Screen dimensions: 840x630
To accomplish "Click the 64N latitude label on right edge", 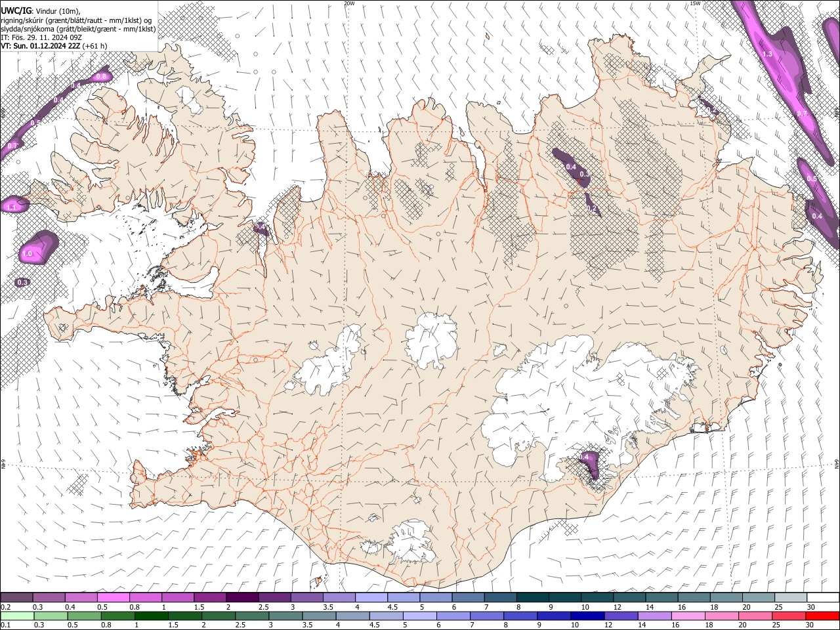I will pyautogui.click(x=837, y=464).
